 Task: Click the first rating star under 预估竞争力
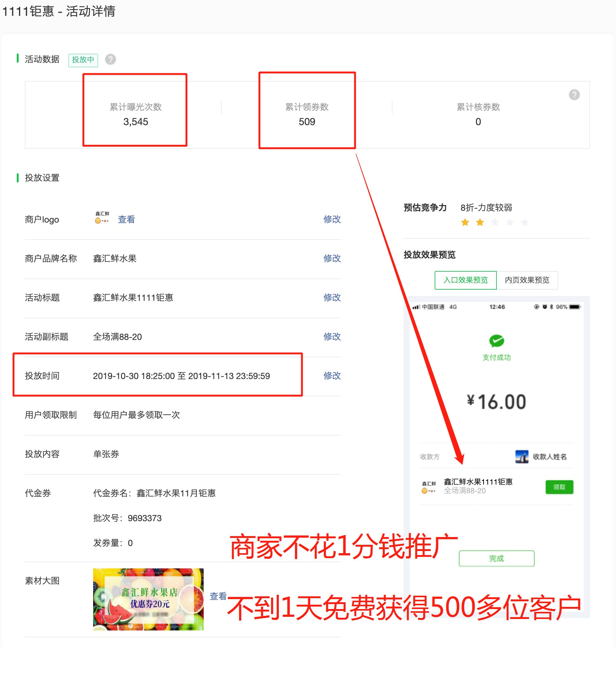465,222
